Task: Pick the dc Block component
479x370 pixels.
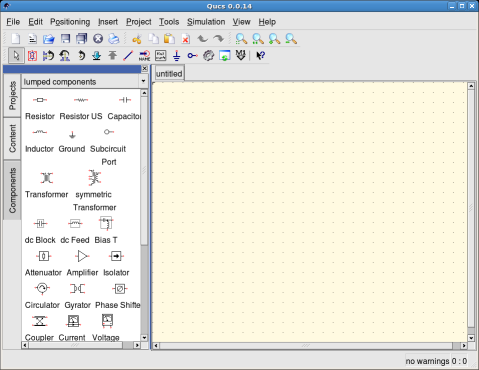Action: point(40,231)
